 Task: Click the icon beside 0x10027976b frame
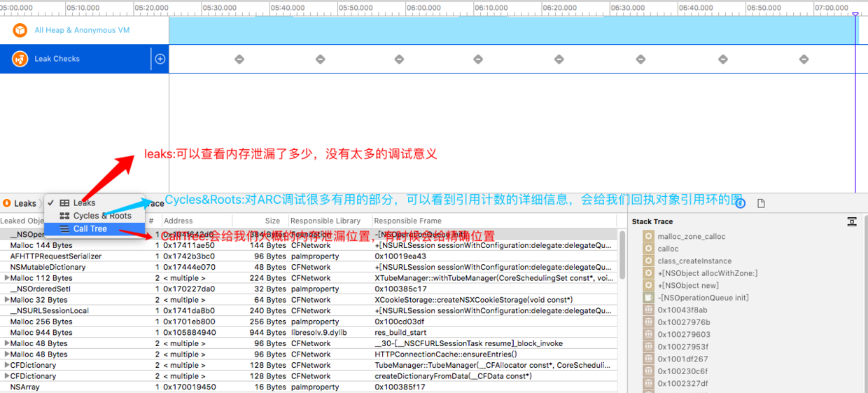coord(648,322)
